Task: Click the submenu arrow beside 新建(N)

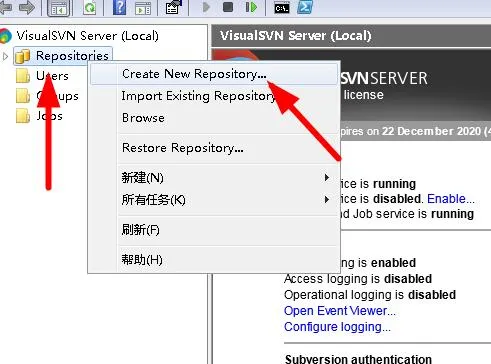Action: coord(327,178)
